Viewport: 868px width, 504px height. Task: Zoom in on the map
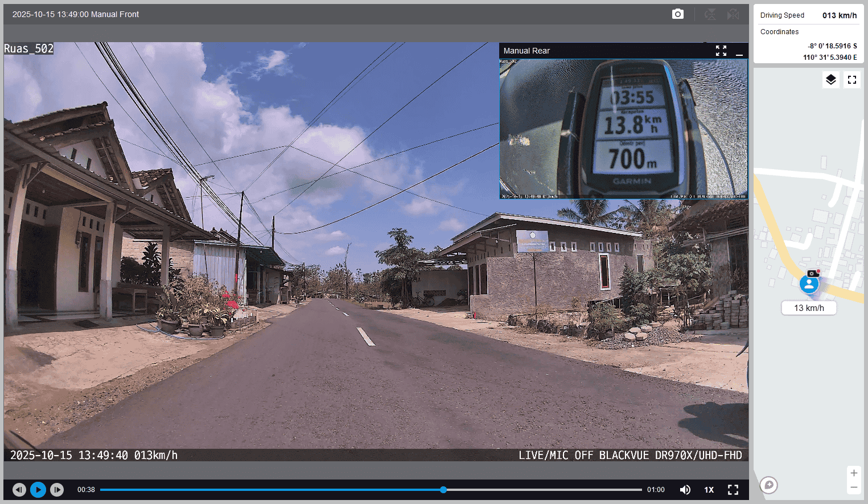point(854,473)
